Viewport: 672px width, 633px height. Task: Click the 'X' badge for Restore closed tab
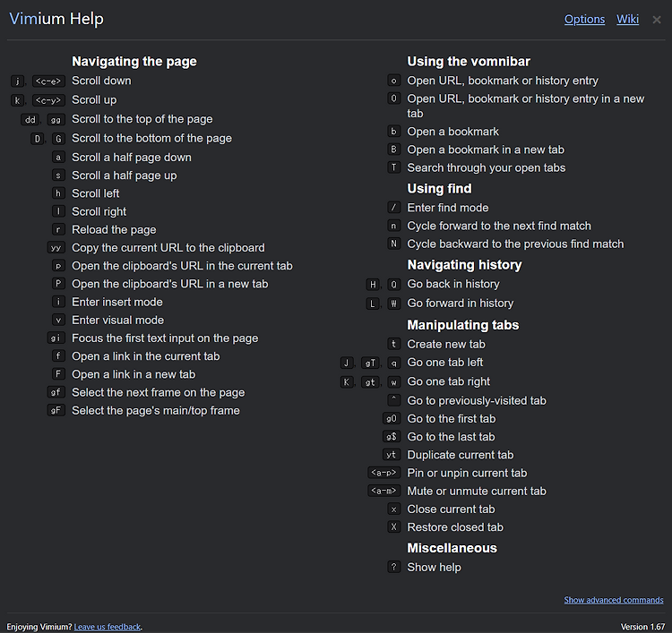pos(393,527)
